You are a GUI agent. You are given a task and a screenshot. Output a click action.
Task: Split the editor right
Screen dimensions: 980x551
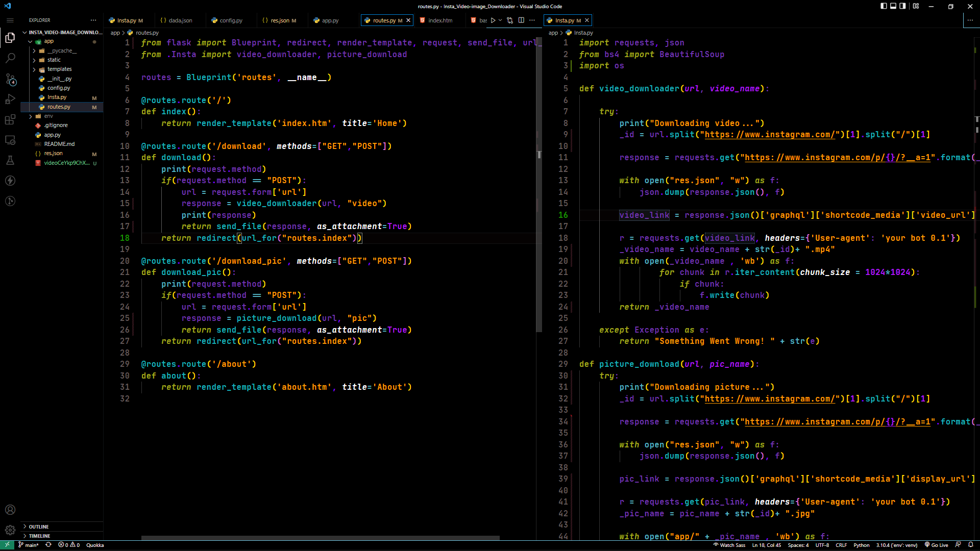pyautogui.click(x=521, y=20)
